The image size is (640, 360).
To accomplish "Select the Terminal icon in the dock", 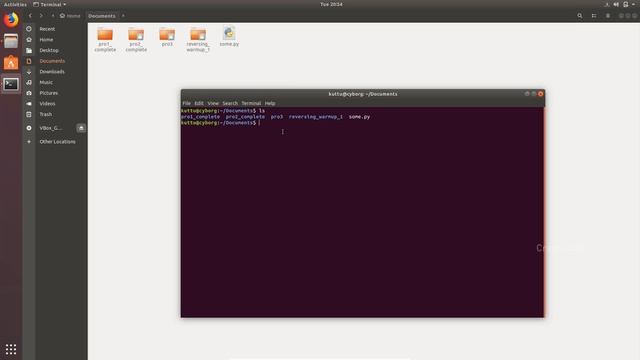I will [11, 84].
